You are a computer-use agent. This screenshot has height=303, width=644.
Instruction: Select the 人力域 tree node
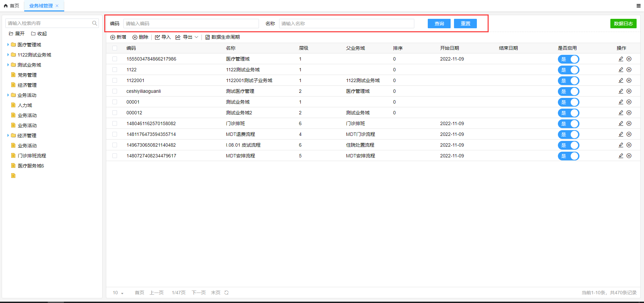pyautogui.click(x=25, y=105)
